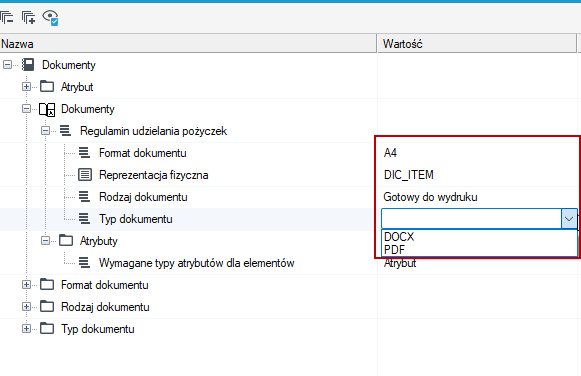Collapse the root Dokumenty node
The height and width of the screenshot is (376, 581).
pyautogui.click(x=7, y=65)
